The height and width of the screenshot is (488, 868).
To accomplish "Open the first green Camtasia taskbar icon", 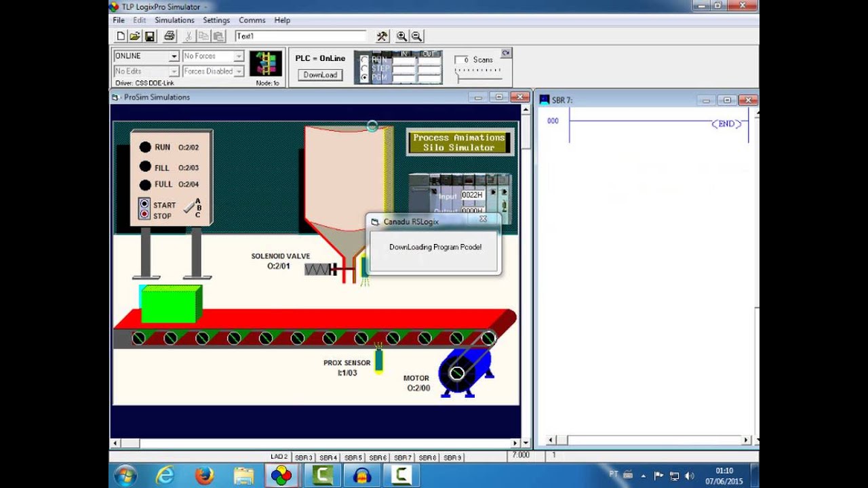I will pyautogui.click(x=322, y=476).
